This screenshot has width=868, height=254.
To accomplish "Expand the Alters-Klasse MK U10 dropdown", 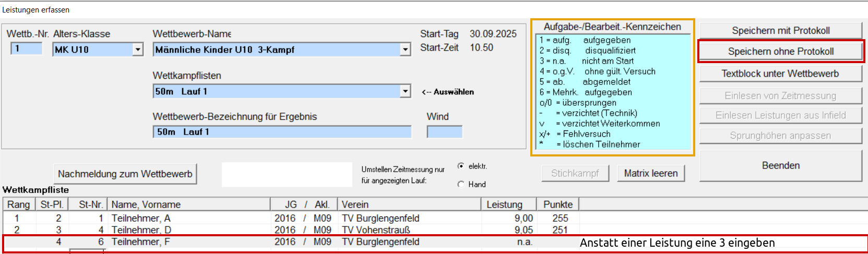I will 138,50.
